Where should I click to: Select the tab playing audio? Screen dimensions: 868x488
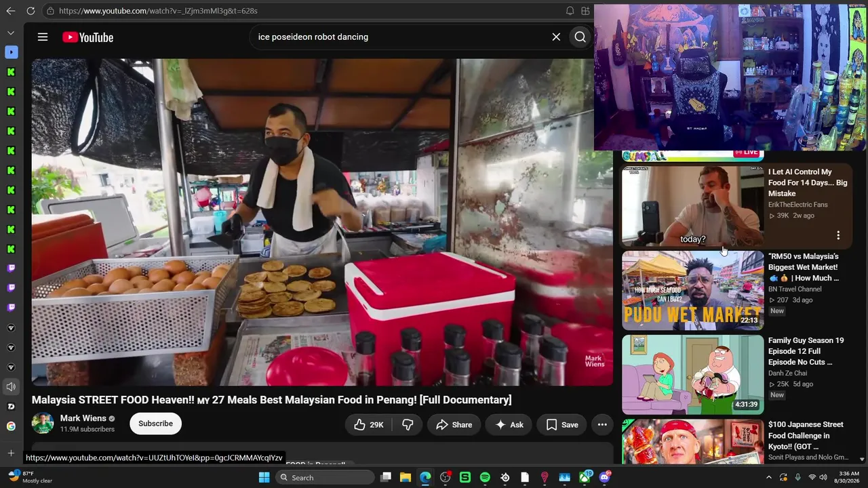(11, 387)
